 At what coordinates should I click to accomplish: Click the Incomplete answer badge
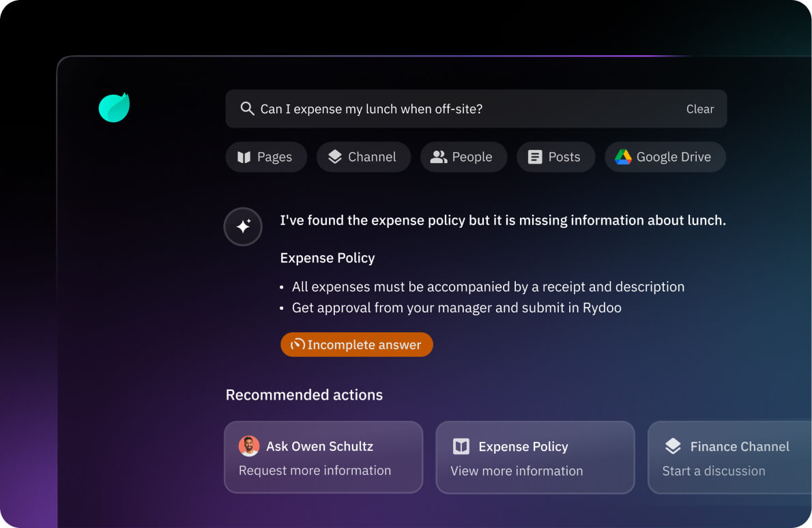coord(356,344)
